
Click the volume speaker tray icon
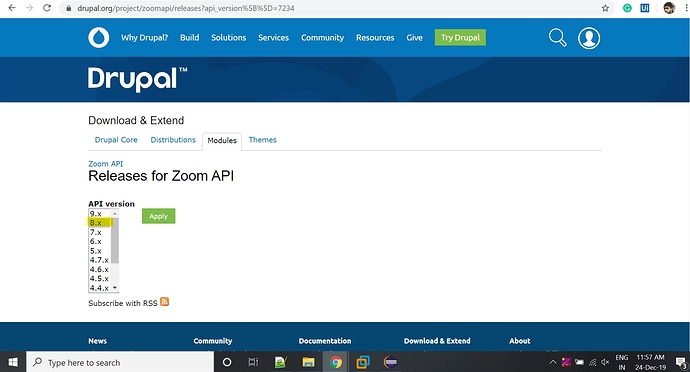(605, 362)
